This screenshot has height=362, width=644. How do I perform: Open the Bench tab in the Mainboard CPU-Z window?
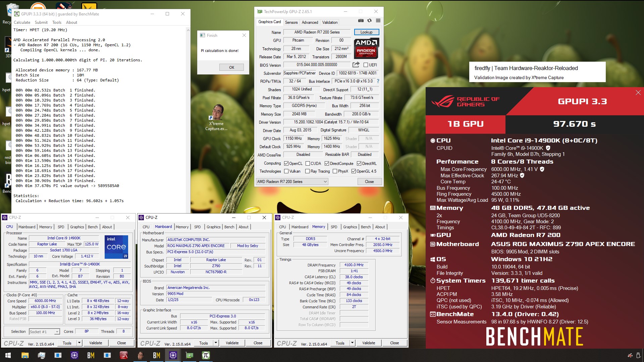pos(229,227)
